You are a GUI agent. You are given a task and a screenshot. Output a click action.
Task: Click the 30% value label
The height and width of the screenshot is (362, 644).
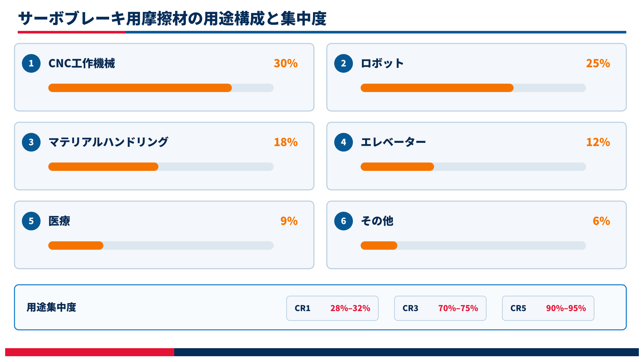click(286, 63)
